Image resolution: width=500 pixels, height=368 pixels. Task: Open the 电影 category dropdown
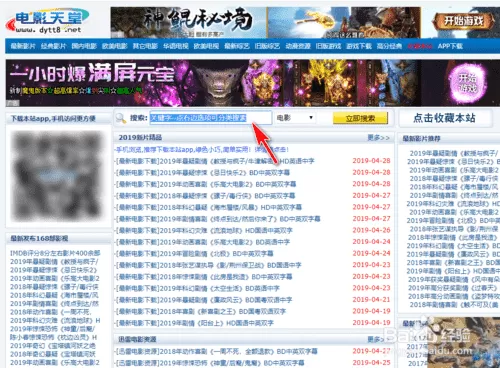coord(295,118)
